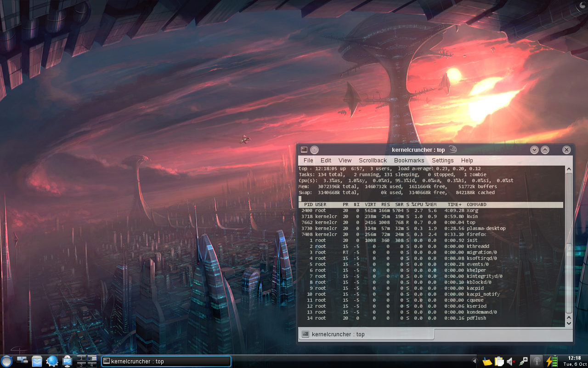Click the Xorg process row

pos(431,211)
